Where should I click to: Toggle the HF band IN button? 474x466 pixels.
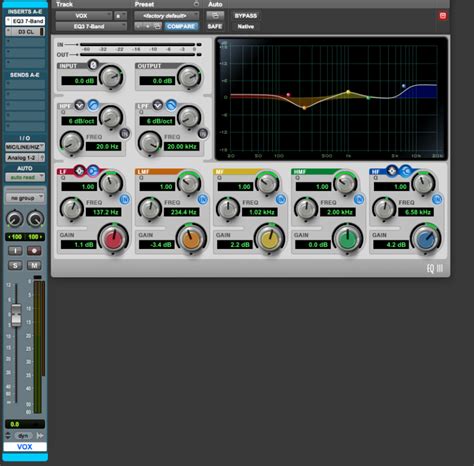tap(437, 199)
